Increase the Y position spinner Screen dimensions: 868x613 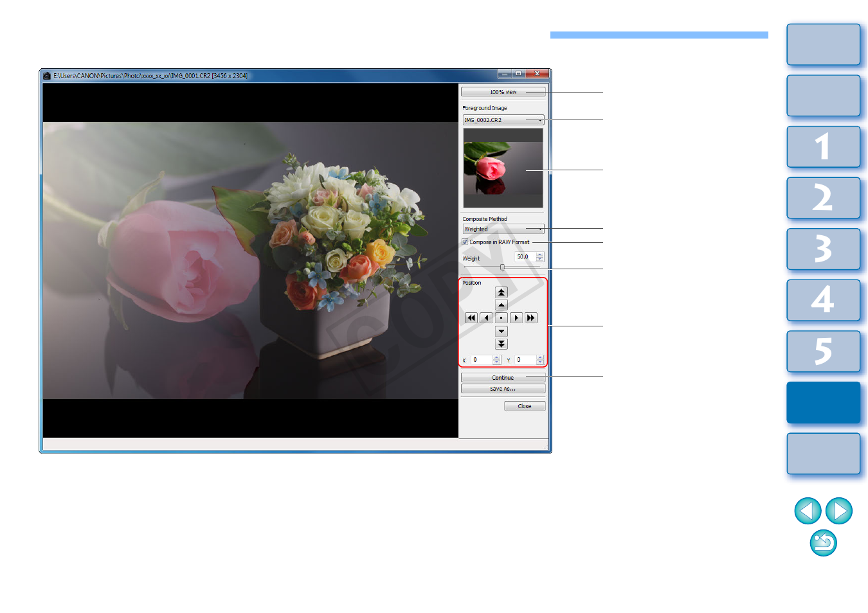pos(540,358)
